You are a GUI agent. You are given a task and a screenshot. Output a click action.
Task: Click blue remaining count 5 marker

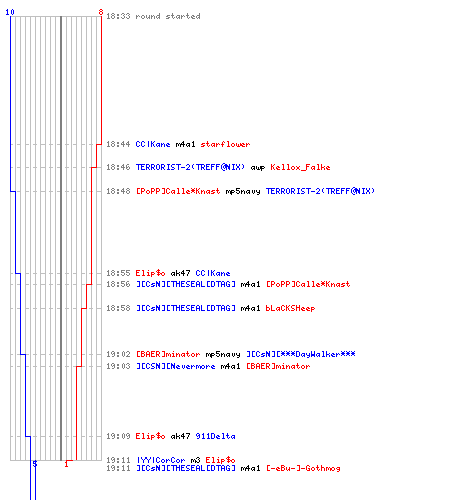click(x=35, y=464)
